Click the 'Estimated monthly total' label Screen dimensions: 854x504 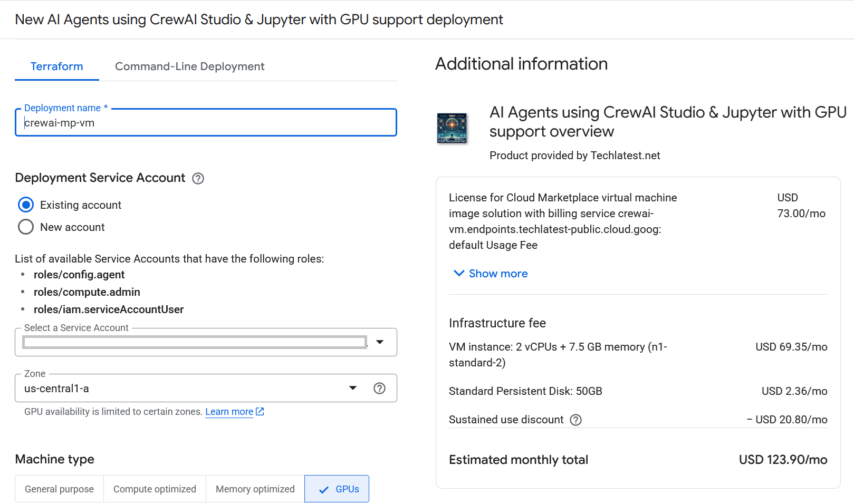[519, 460]
